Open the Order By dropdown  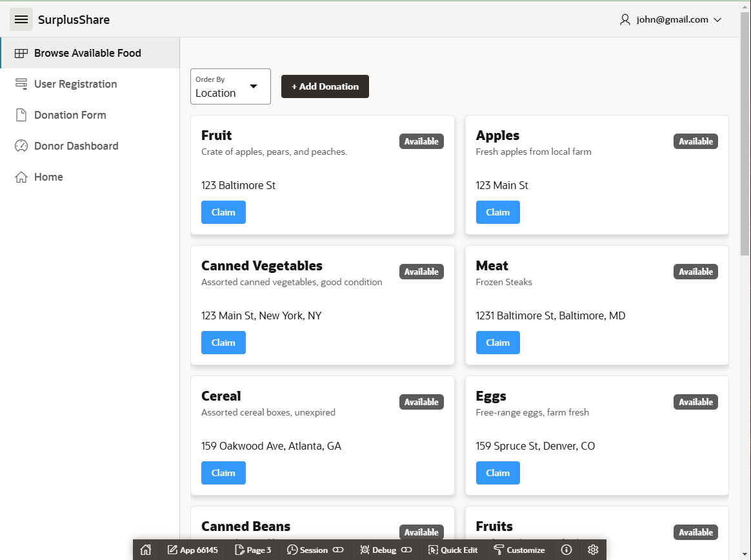[230, 86]
